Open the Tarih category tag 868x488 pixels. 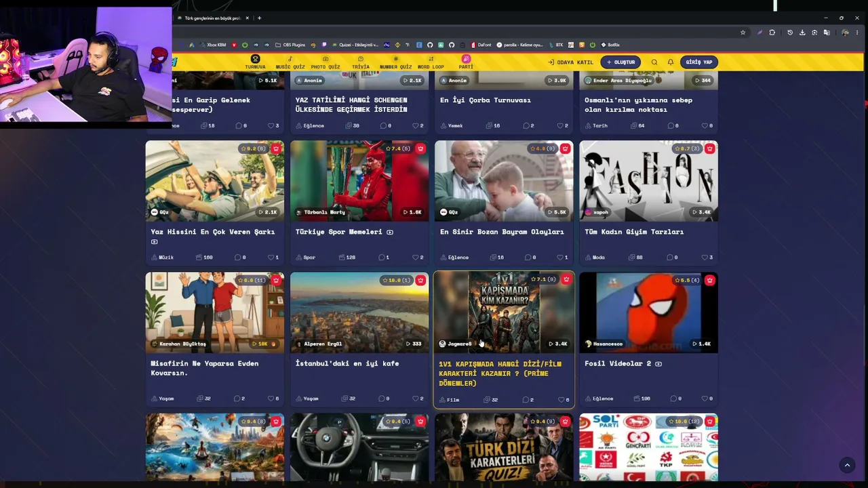596,125
